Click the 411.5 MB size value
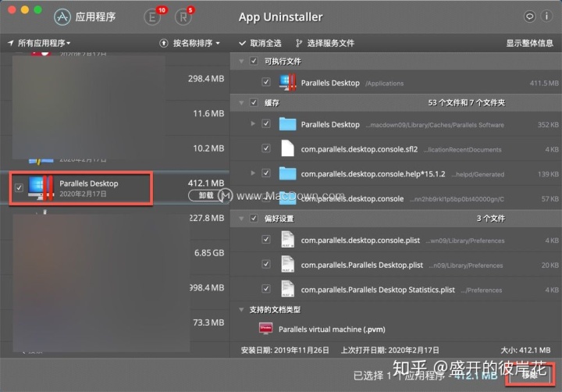562x392 pixels. 544,84
